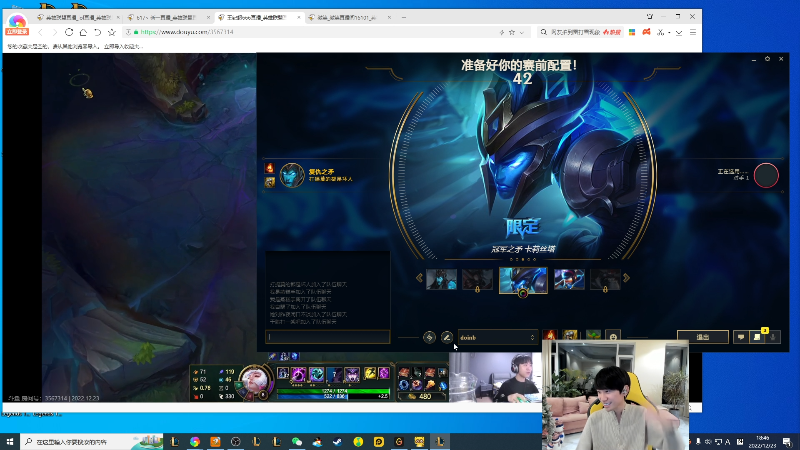Select the fourth colorful skin thumbnail
Screen dimensions: 800x450
[569, 280]
